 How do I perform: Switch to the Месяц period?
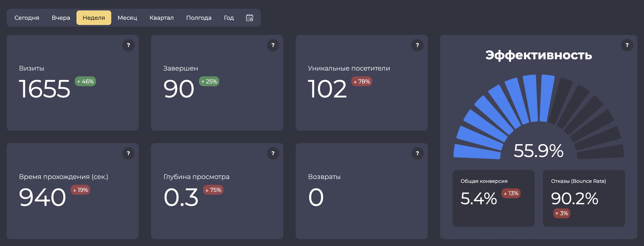[x=127, y=18]
